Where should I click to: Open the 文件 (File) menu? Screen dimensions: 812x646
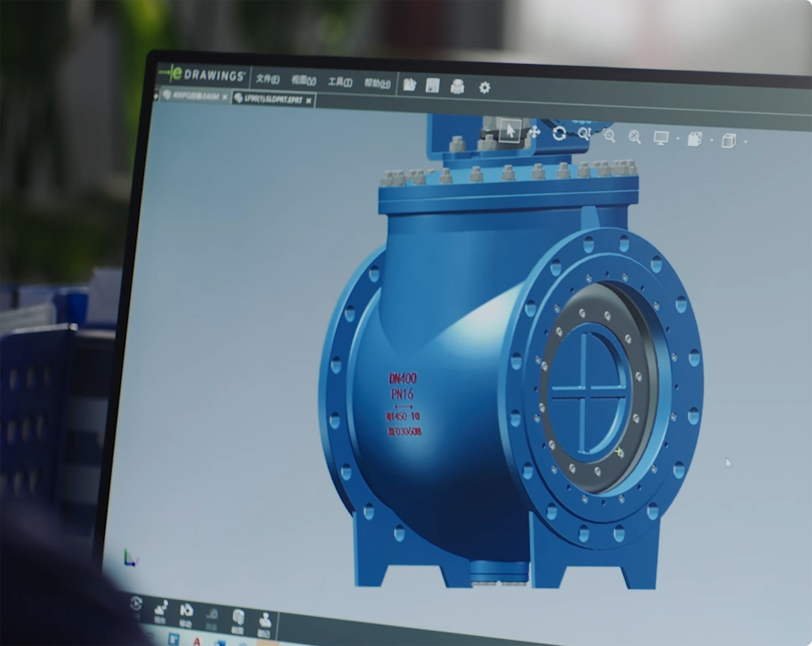click(x=268, y=79)
